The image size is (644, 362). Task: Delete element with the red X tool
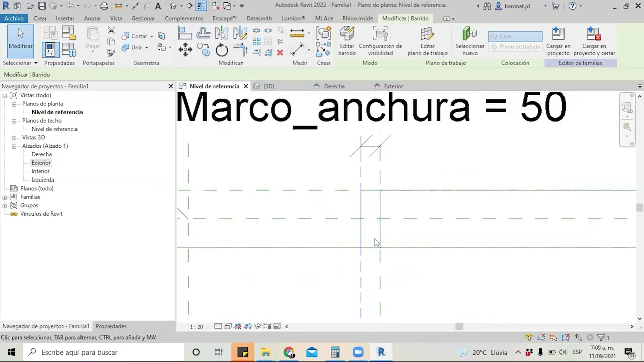pos(280,52)
